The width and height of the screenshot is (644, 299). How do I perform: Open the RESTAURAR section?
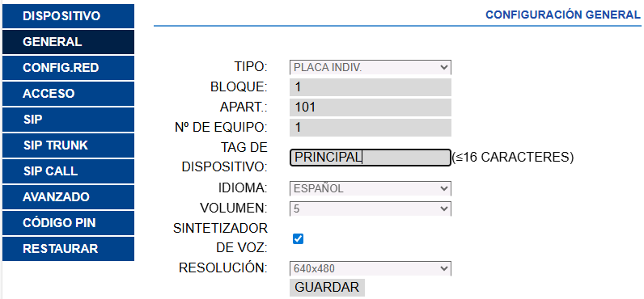68,249
